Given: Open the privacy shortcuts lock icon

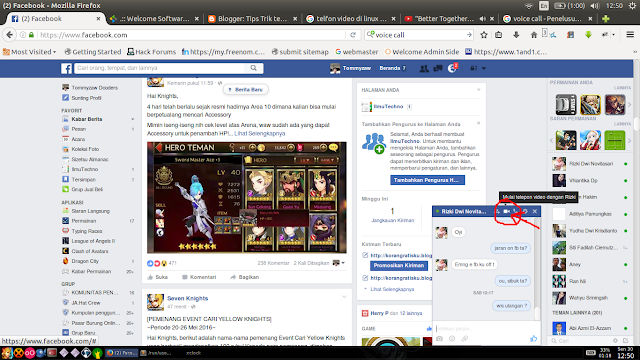Looking at the screenshot, I should point(473,68).
